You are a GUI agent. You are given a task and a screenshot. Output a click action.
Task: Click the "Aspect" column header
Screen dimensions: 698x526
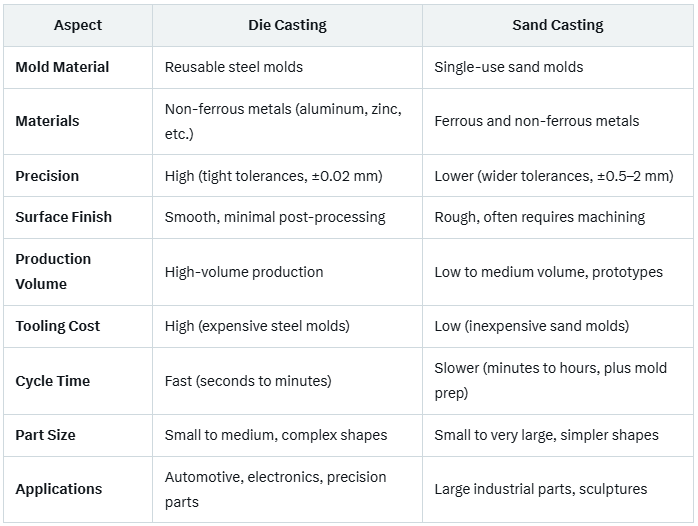(x=77, y=25)
